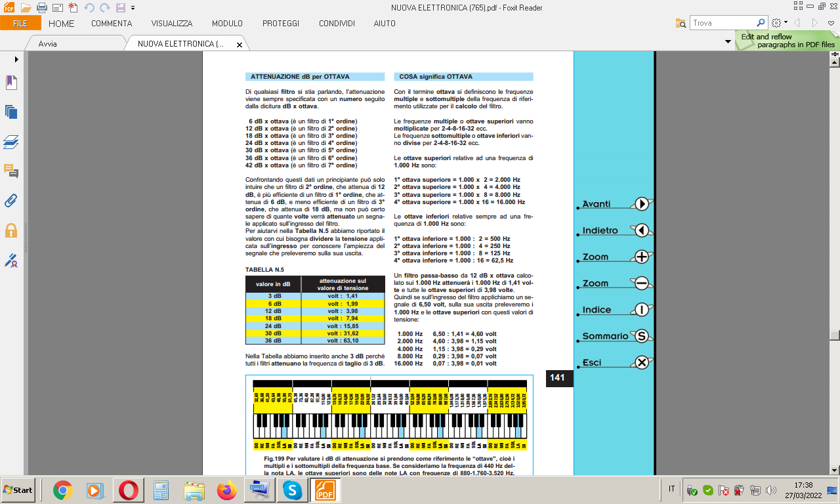Show the Layers panel
Image resolution: width=840 pixels, height=504 pixels.
pyautogui.click(x=11, y=142)
